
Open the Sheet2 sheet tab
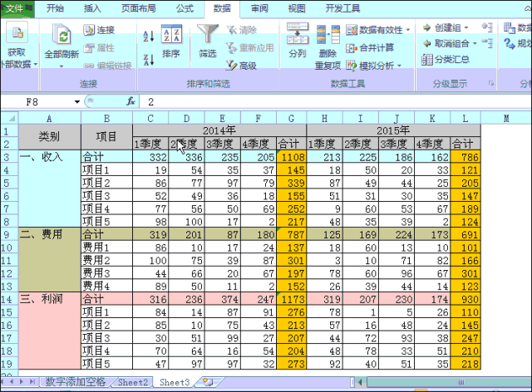[133, 382]
